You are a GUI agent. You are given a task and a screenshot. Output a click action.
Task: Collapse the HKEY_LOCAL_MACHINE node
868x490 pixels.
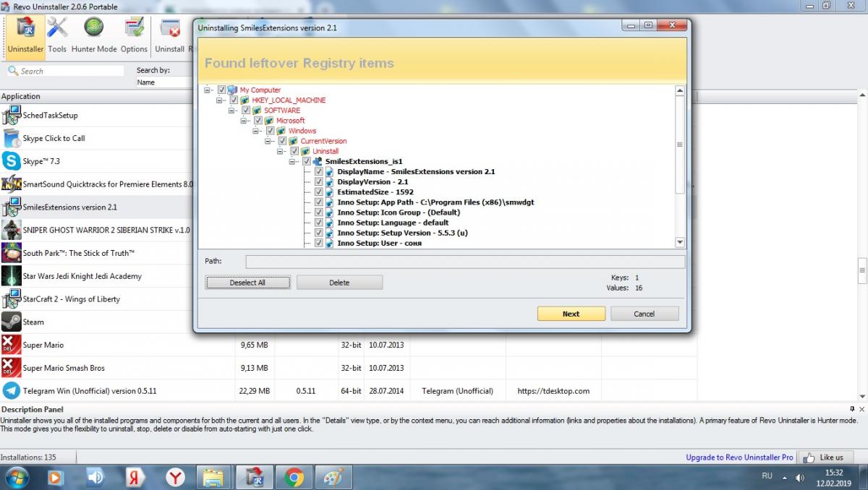(x=220, y=100)
